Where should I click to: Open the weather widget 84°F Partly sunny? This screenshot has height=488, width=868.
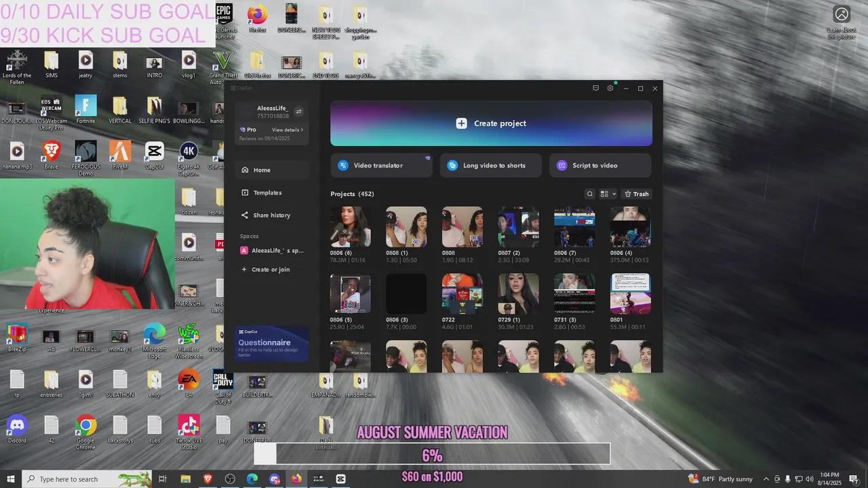[719, 479]
